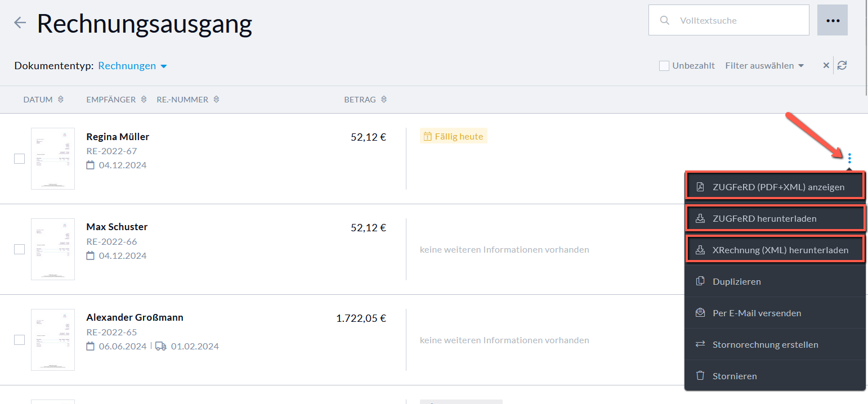This screenshot has width=868, height=404.
Task: Enable the Unbezahlt checkbox
Action: 664,65
